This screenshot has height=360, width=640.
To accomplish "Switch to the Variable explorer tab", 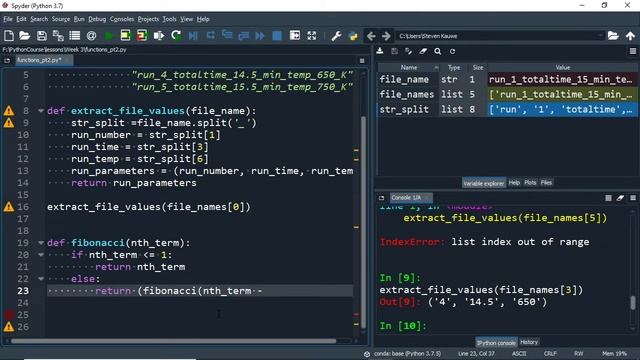I will tap(484, 183).
